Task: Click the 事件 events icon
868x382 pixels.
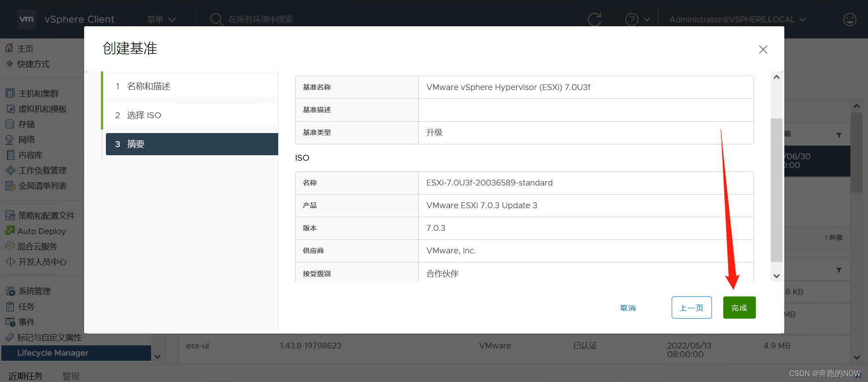Action: tap(10, 322)
